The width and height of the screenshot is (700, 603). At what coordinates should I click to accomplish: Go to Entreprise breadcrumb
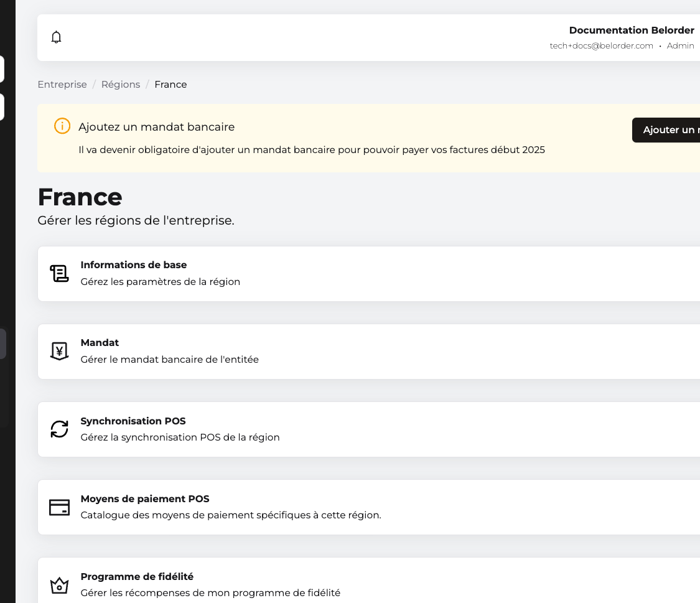pos(62,85)
